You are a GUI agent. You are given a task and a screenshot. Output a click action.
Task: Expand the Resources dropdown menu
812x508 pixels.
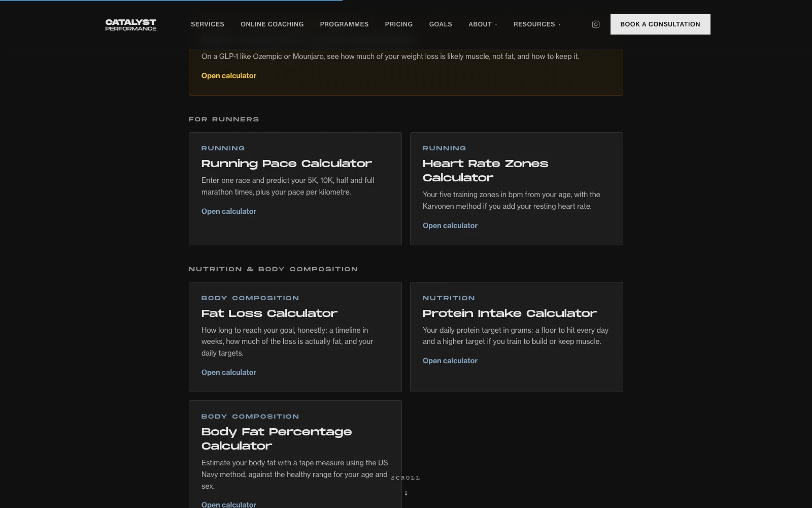click(537, 24)
